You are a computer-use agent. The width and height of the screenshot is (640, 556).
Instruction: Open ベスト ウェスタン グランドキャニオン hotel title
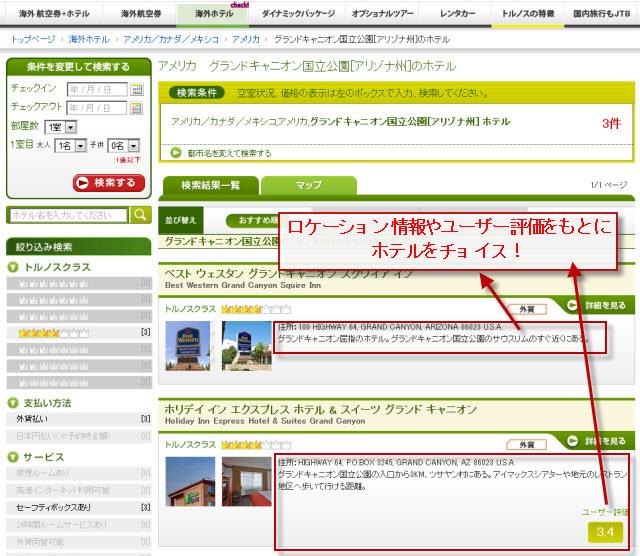pos(288,273)
